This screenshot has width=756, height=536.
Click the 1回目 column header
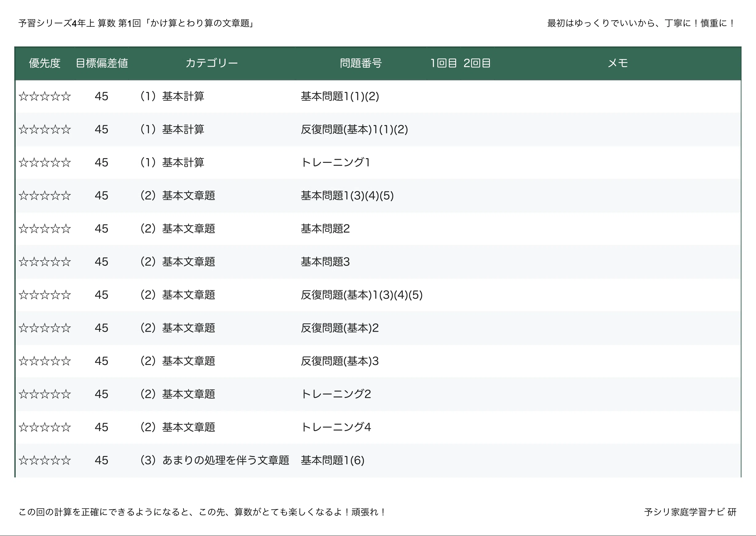(x=443, y=63)
